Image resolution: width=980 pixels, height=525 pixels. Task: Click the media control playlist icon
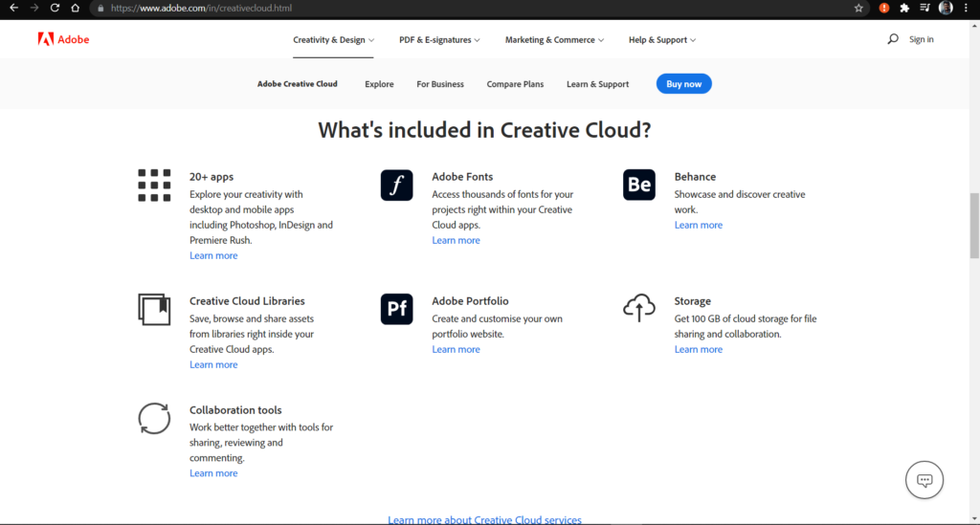click(x=925, y=8)
